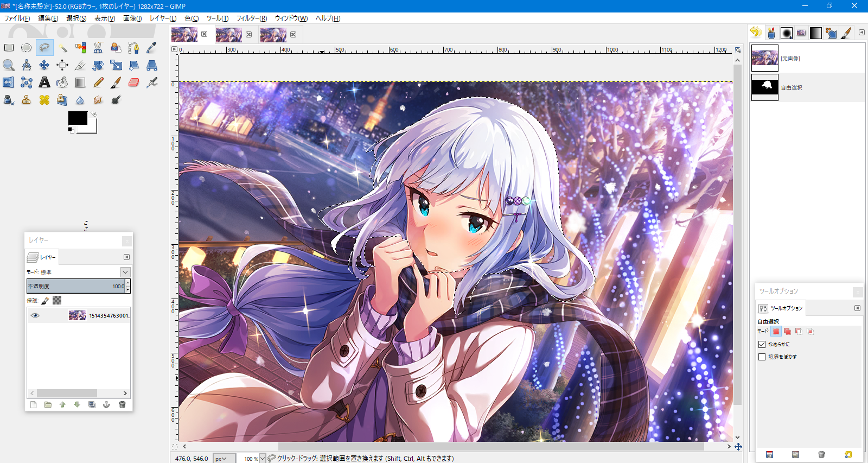Select the Crop knife tool
The width and height of the screenshot is (868, 463).
tap(80, 65)
